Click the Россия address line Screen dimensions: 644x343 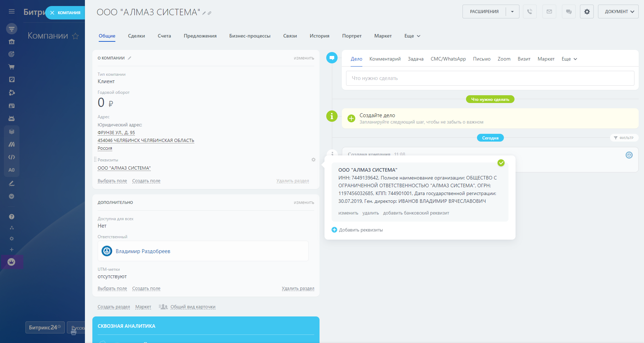coord(105,148)
